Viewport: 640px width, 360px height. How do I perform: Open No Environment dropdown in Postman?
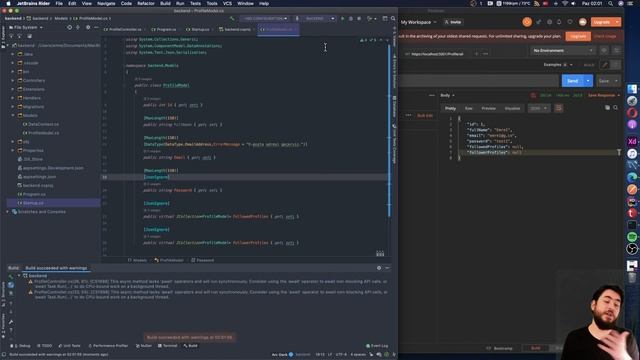[563, 50]
